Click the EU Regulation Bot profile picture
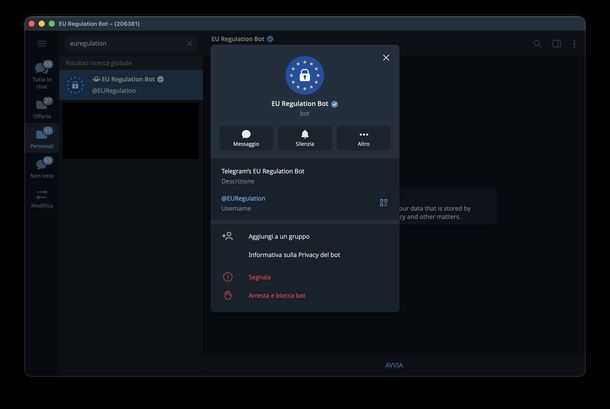 [x=305, y=75]
